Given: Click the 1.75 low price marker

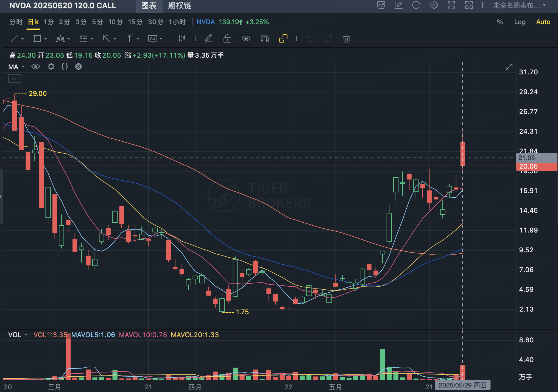Looking at the screenshot, I should (242, 312).
